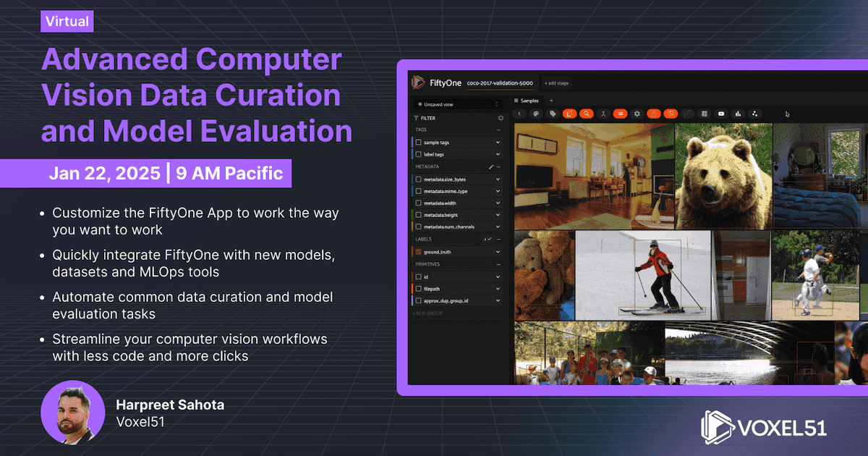Click Harpreet Sahota's profile photo

pyautogui.click(x=73, y=412)
